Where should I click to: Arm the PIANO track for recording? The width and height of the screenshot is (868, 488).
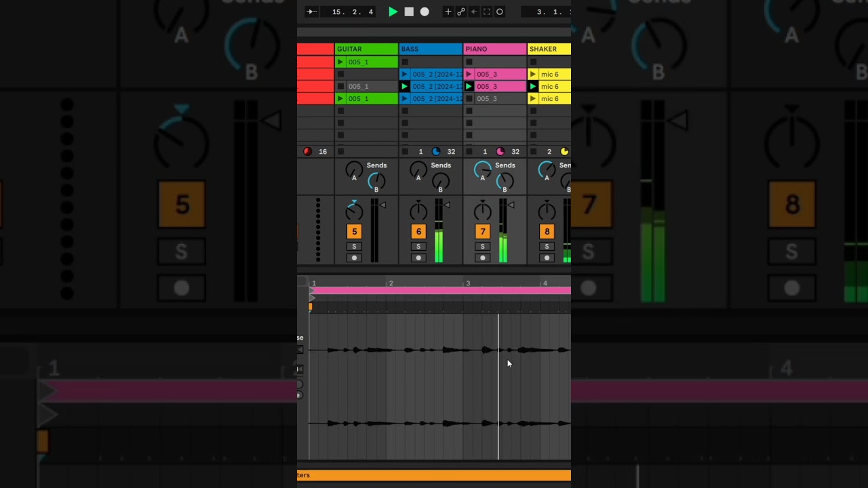click(483, 258)
